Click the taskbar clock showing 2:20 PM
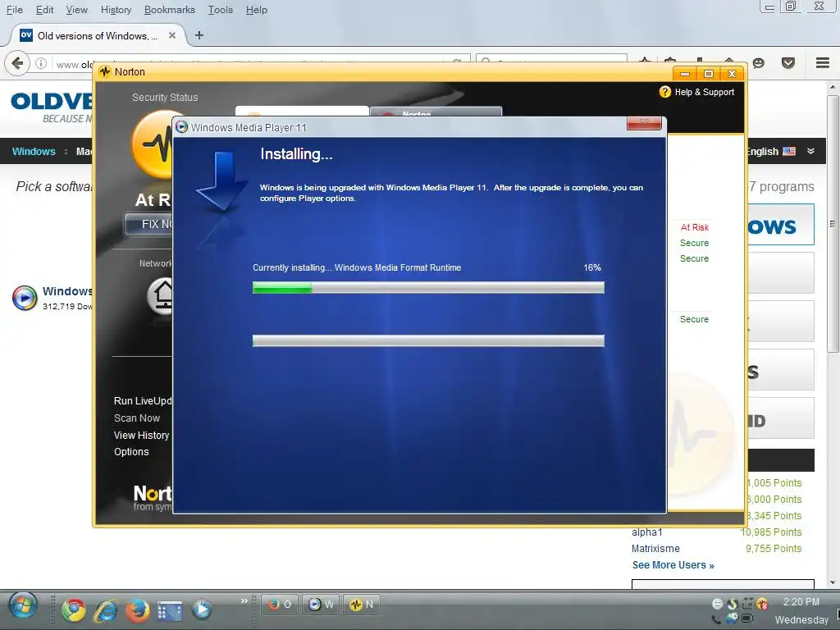840x630 pixels. (x=801, y=601)
